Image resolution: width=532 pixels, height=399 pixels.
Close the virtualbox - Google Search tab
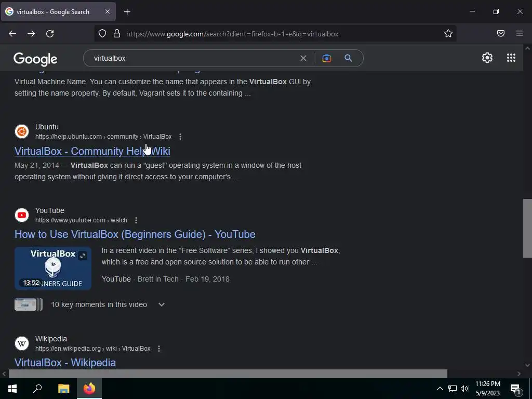coord(108,11)
